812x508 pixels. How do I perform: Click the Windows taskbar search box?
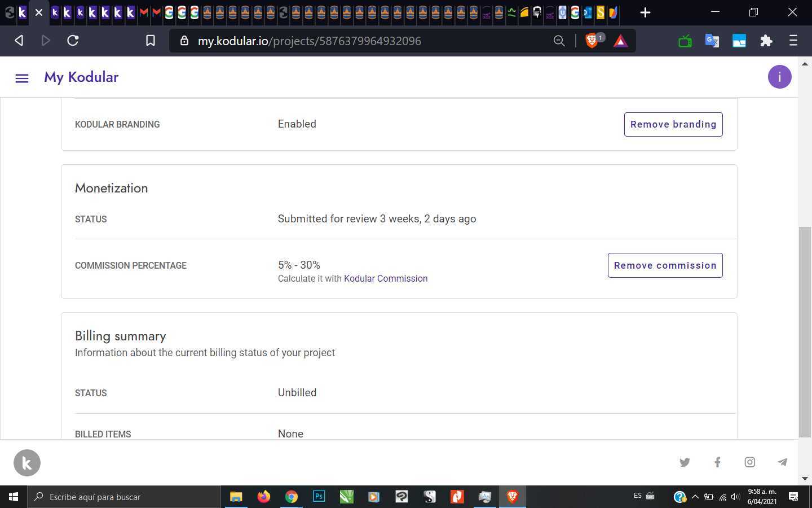(x=124, y=497)
